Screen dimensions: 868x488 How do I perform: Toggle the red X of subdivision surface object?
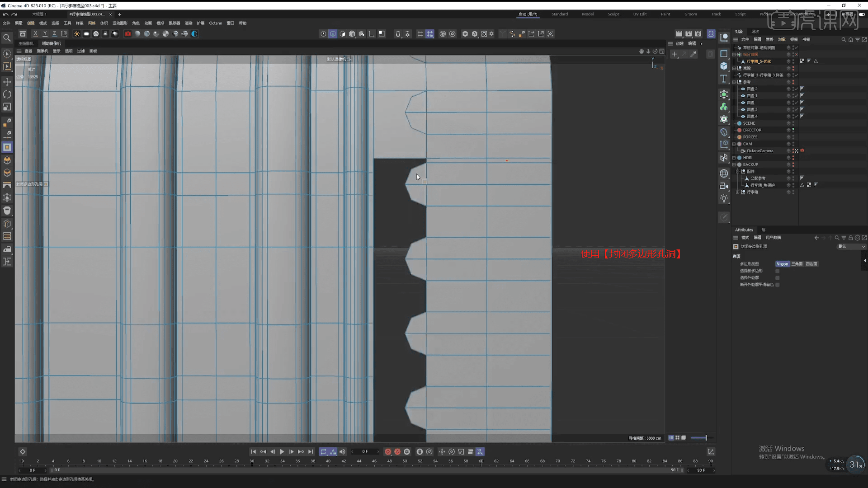[797, 55]
